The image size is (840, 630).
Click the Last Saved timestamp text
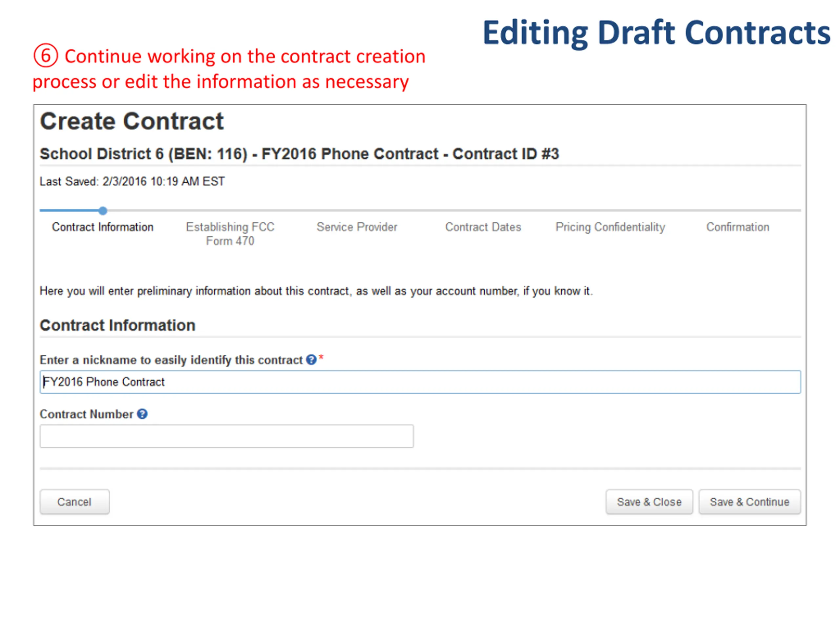coord(132,181)
